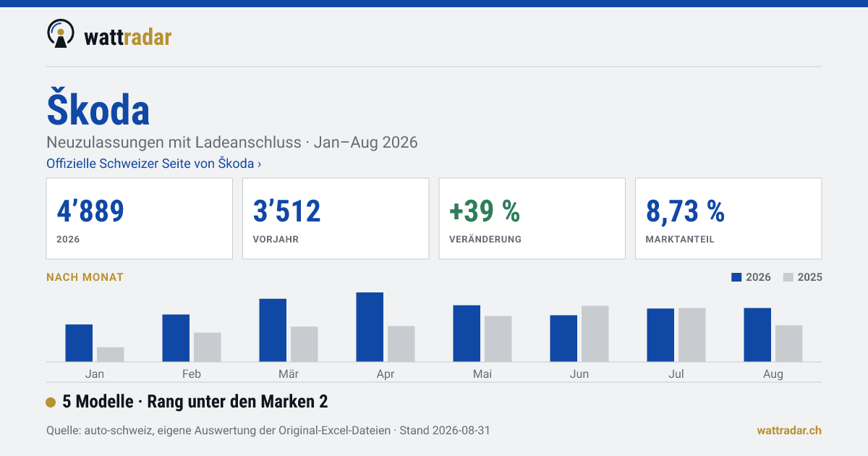Click the blue Apr 2026 bar
Image resolution: width=868 pixels, height=456 pixels.
(370, 327)
